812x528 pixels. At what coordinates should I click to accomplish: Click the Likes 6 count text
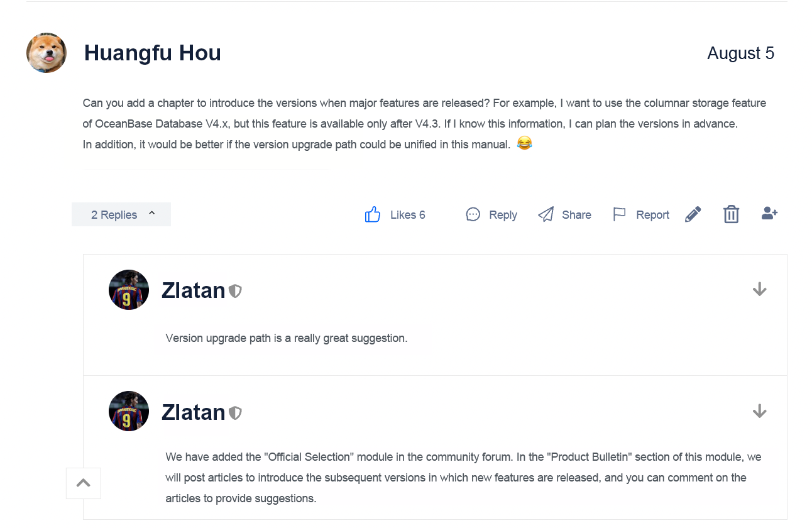point(408,215)
